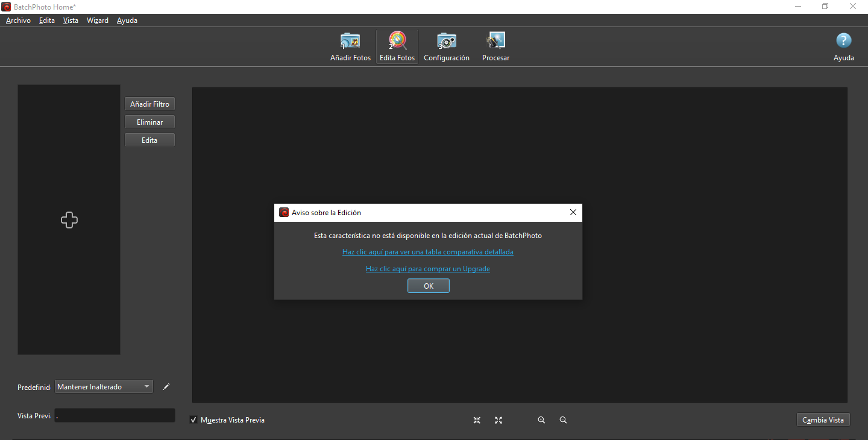
Task: Open the Edita menu
Action: (x=47, y=20)
